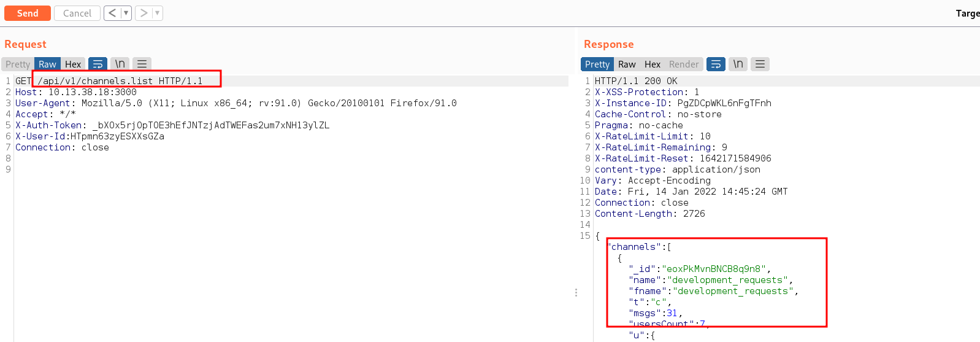Click the X-Instance-ID response header
Image resolution: width=980 pixels, height=342 pixels.
[x=683, y=103]
